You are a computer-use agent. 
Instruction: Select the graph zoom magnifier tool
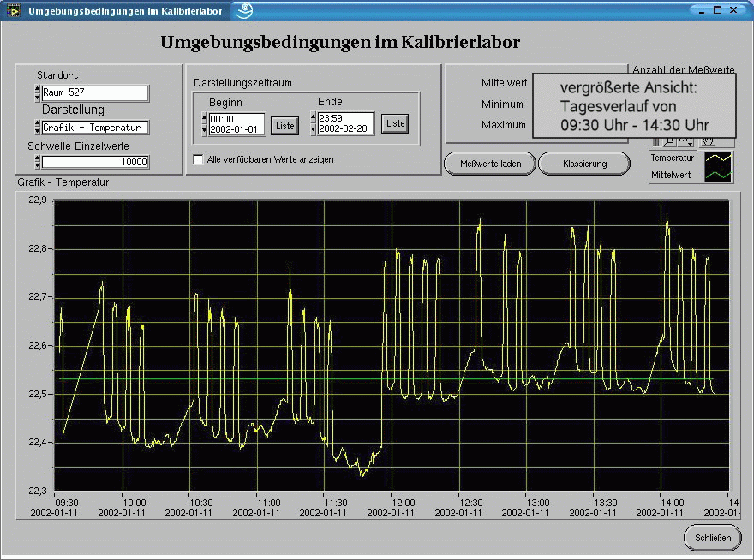tap(669, 141)
